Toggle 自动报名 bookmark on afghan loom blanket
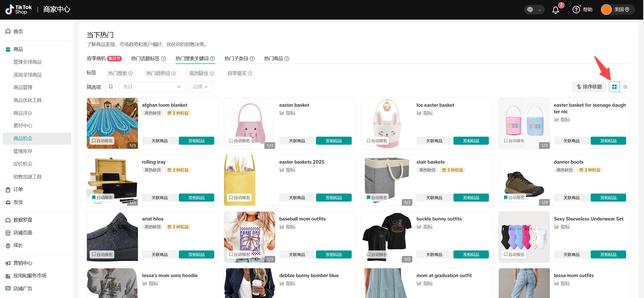Image resolution: width=644 pixels, height=298 pixels. [x=102, y=141]
